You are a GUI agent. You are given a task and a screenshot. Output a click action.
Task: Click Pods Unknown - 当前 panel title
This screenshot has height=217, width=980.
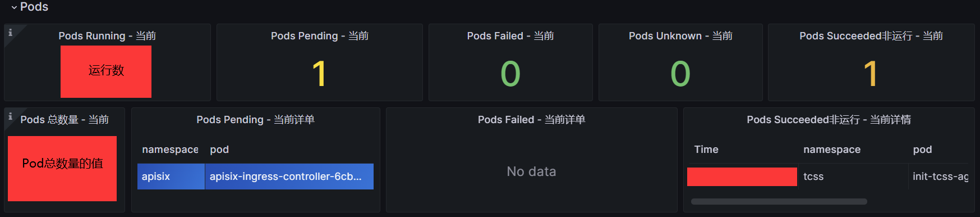coord(680,36)
